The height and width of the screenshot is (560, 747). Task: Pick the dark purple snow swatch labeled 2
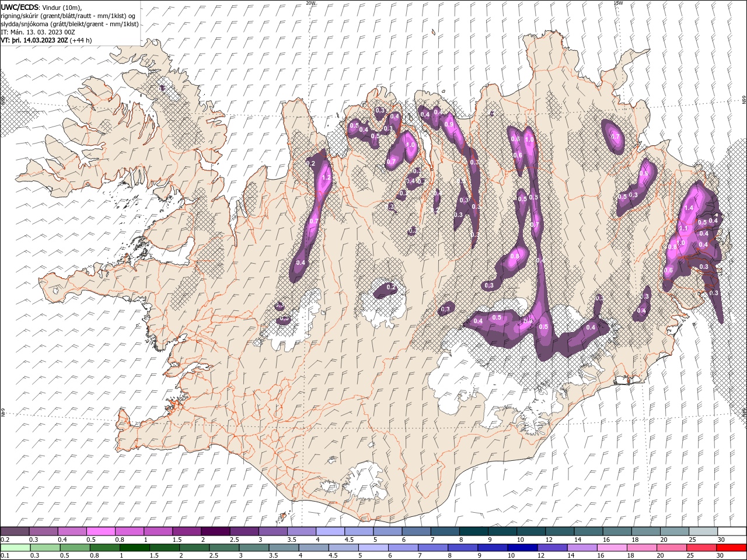point(215,531)
